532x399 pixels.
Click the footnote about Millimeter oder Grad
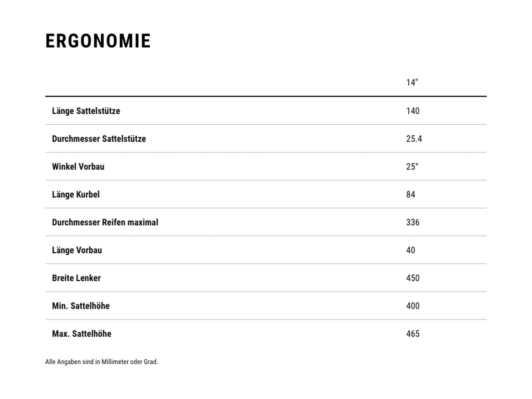pyautogui.click(x=101, y=362)
